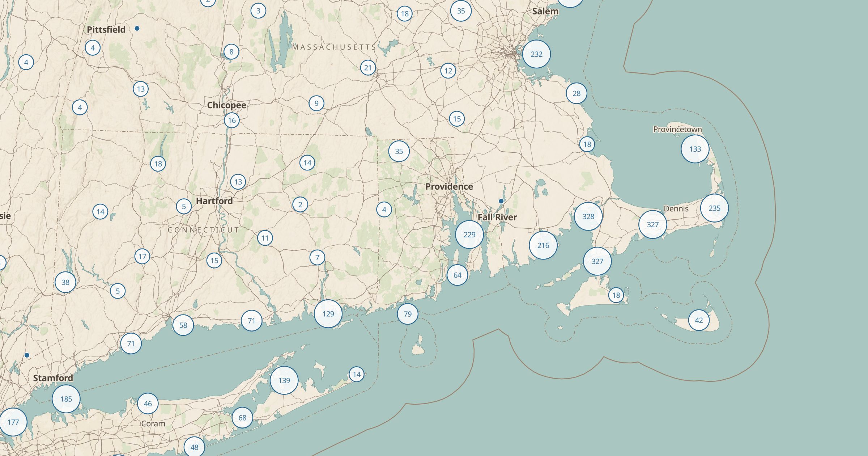Open the 229 cluster near Fall River
868x456 pixels.
pyautogui.click(x=469, y=235)
